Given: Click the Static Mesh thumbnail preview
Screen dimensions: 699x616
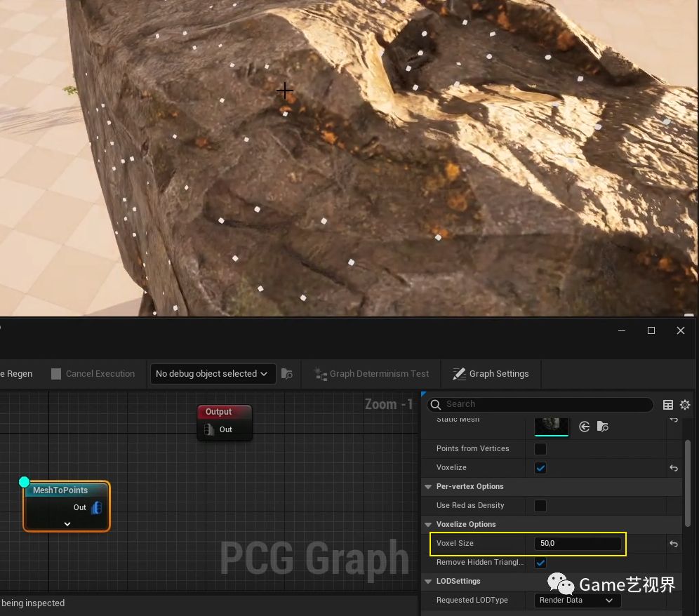Looking at the screenshot, I should pos(552,425).
